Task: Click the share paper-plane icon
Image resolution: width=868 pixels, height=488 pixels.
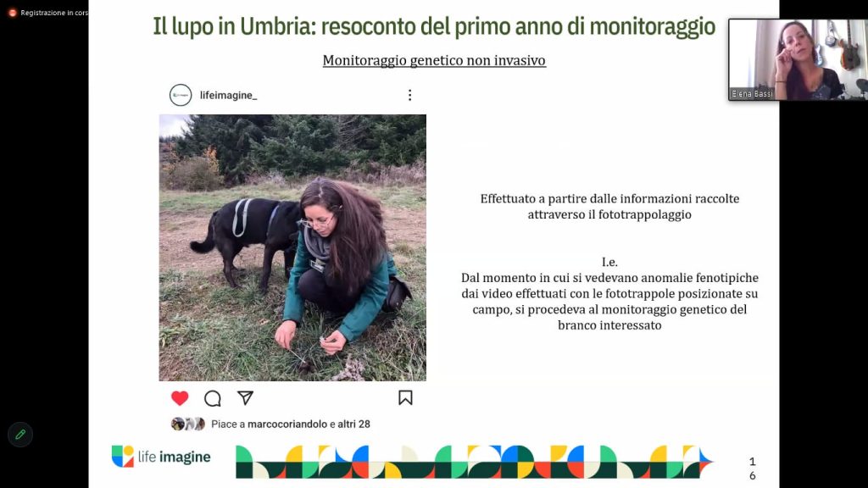Action: [245, 398]
